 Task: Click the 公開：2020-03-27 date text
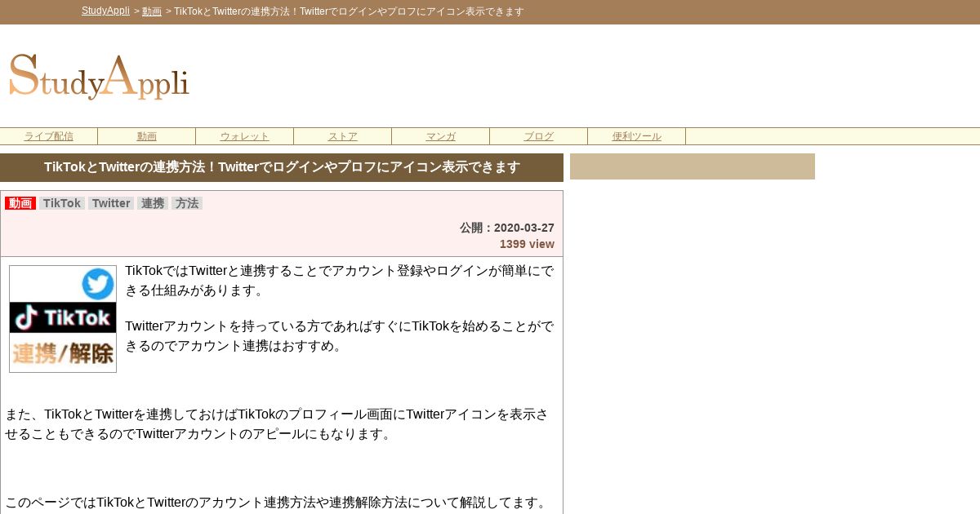click(x=507, y=228)
